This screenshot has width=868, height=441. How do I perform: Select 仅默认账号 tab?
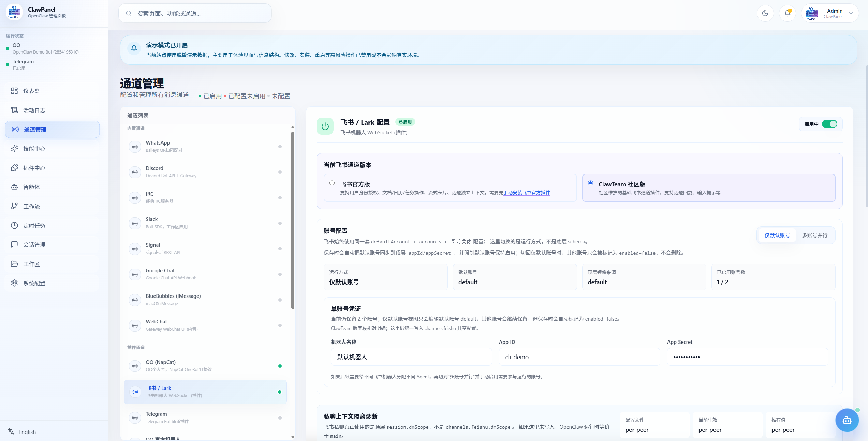[x=777, y=235]
